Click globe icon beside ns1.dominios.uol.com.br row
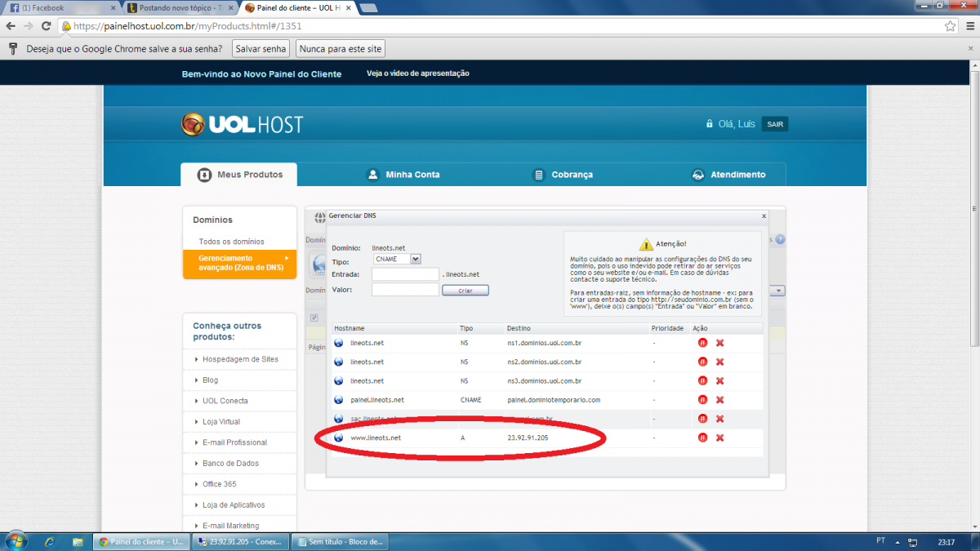 coord(339,343)
